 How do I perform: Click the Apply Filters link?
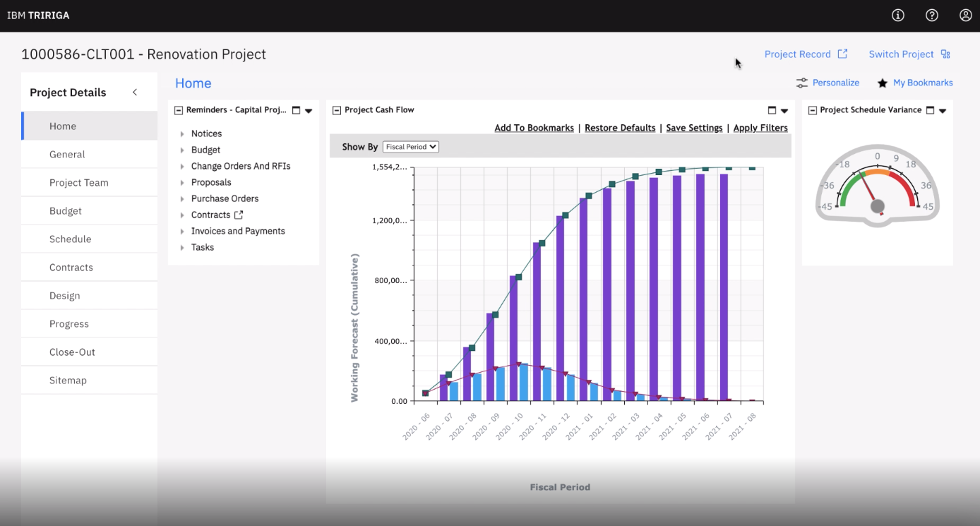click(760, 128)
